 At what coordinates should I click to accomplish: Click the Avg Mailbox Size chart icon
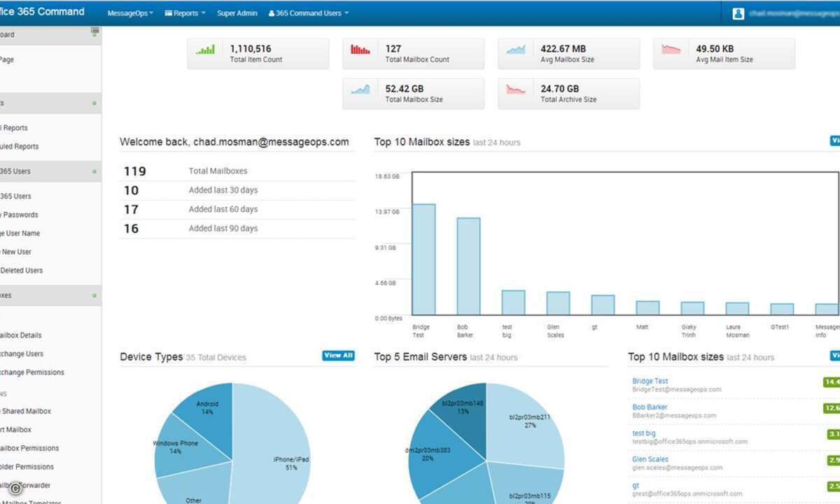tap(516, 50)
